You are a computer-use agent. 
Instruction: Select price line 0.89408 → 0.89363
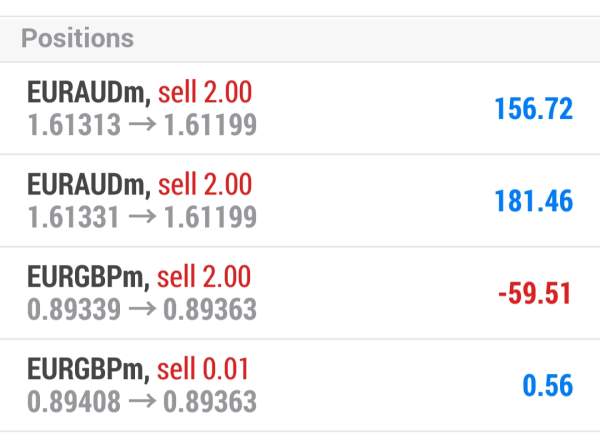(142, 401)
